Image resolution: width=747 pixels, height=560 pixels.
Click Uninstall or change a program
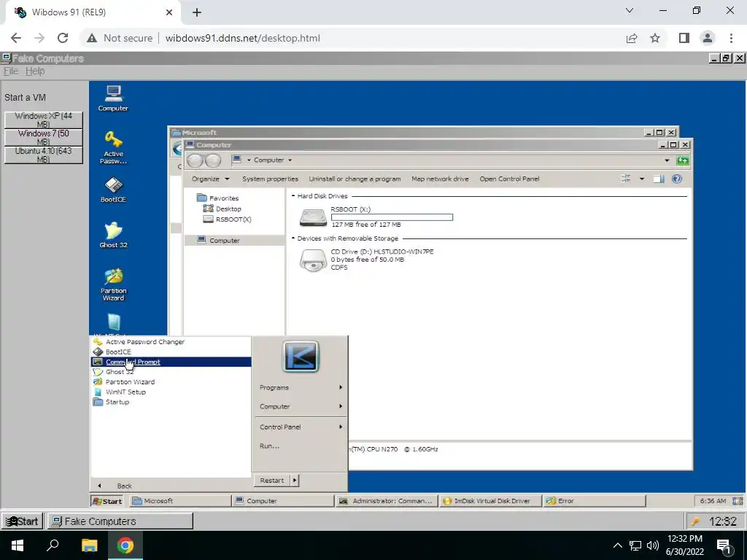(x=355, y=179)
